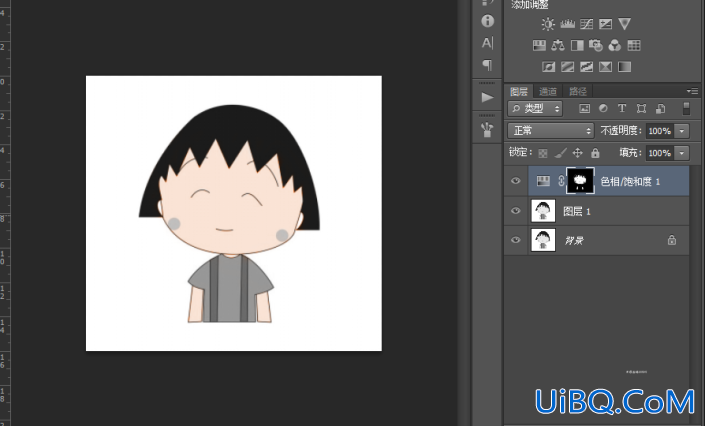Open the Character panel icon
This screenshot has width=705, height=426.
(487, 43)
